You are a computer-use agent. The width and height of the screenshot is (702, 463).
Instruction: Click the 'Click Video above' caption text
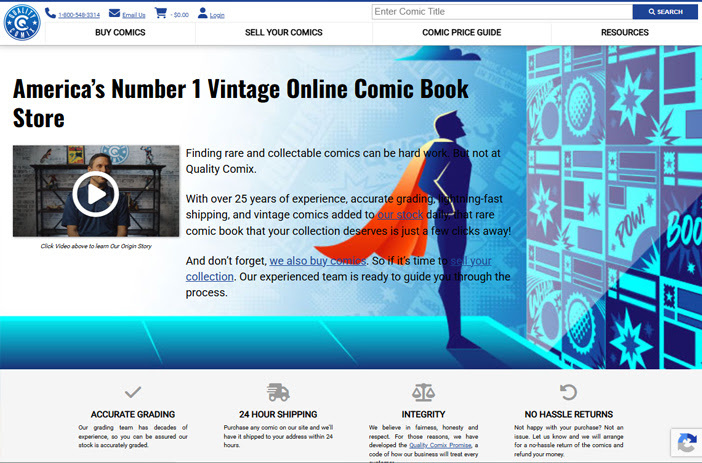point(96,246)
